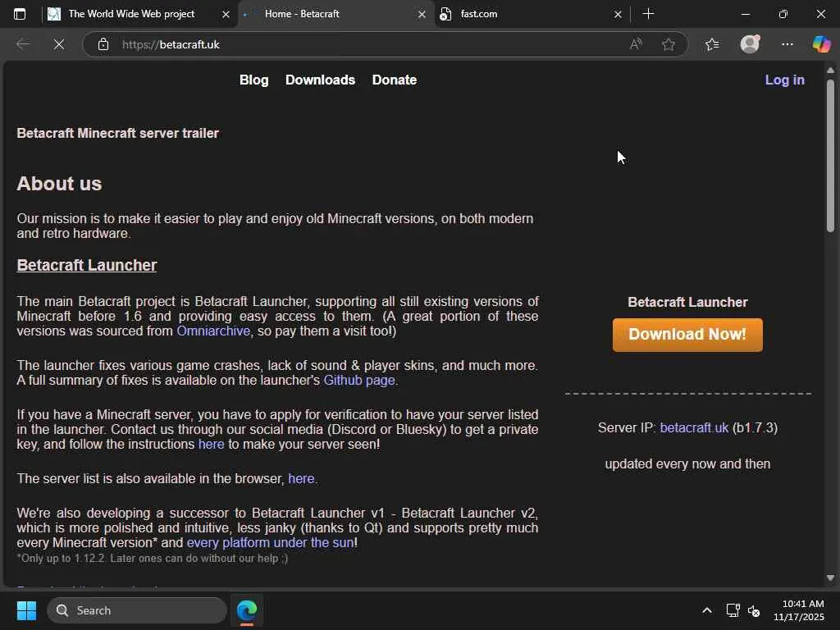This screenshot has width=840, height=630.
Task: Close the fast.com tab
Action: point(618,15)
